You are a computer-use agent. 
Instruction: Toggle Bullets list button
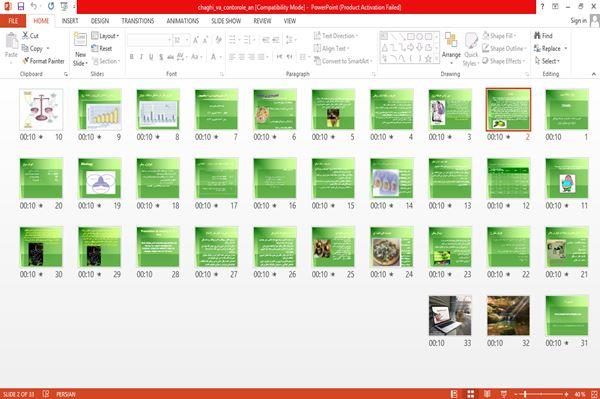[x=234, y=40]
